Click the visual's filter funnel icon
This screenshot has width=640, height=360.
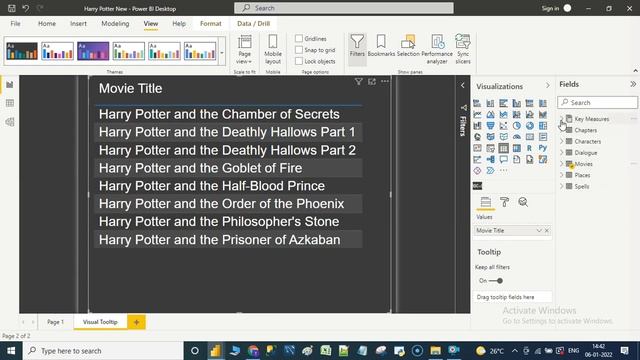pyautogui.click(x=358, y=82)
